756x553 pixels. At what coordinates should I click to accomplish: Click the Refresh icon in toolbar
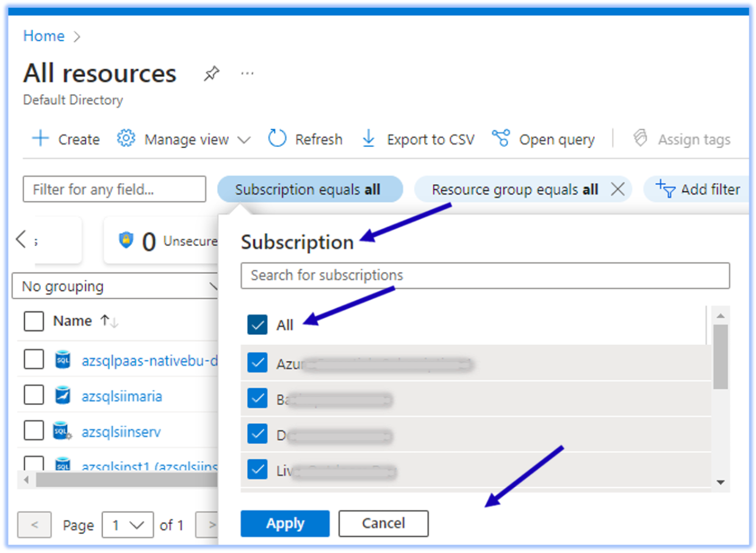click(x=277, y=138)
